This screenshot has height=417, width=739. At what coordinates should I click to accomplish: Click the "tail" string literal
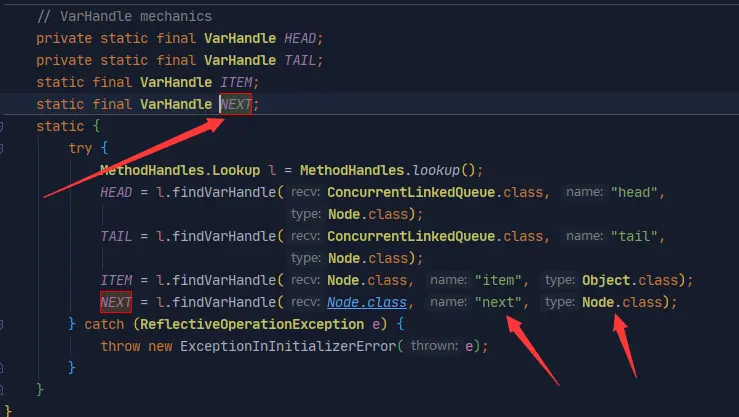click(x=633, y=236)
